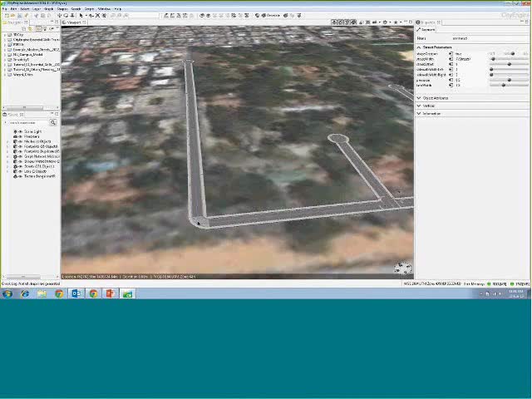This screenshot has width=532, height=399.
Task: Expand the Object Attributes section
Action: (419, 98)
